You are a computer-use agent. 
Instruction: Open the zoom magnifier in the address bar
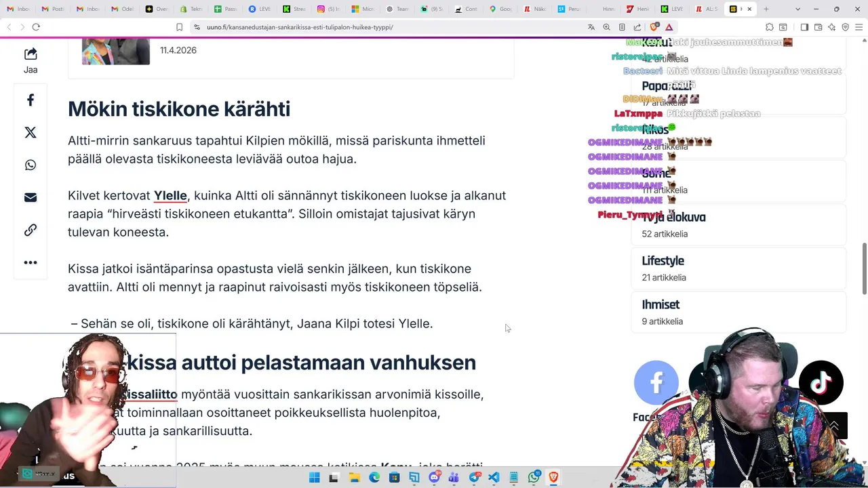click(606, 27)
